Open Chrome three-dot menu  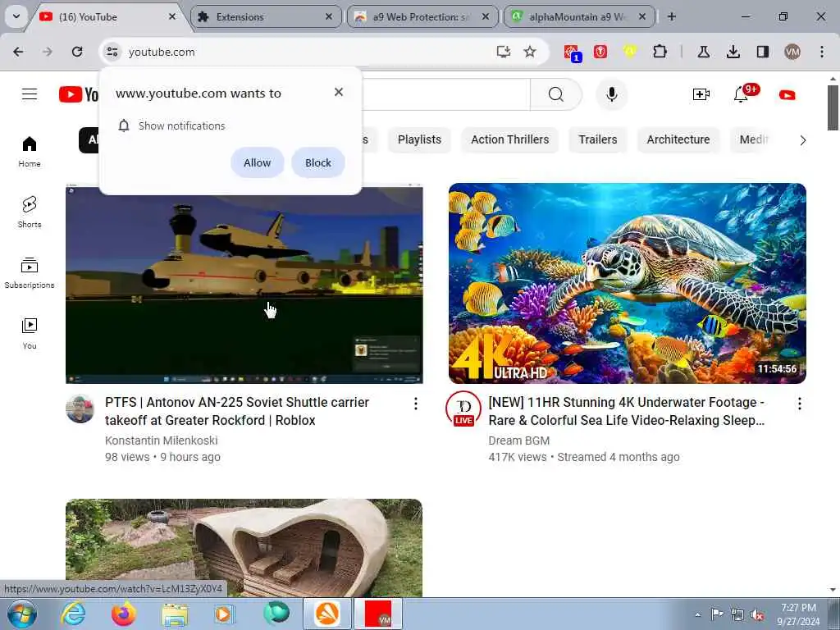click(x=822, y=52)
